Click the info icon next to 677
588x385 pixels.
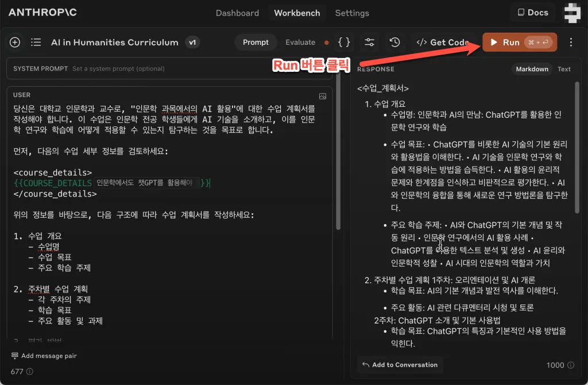(x=30, y=372)
